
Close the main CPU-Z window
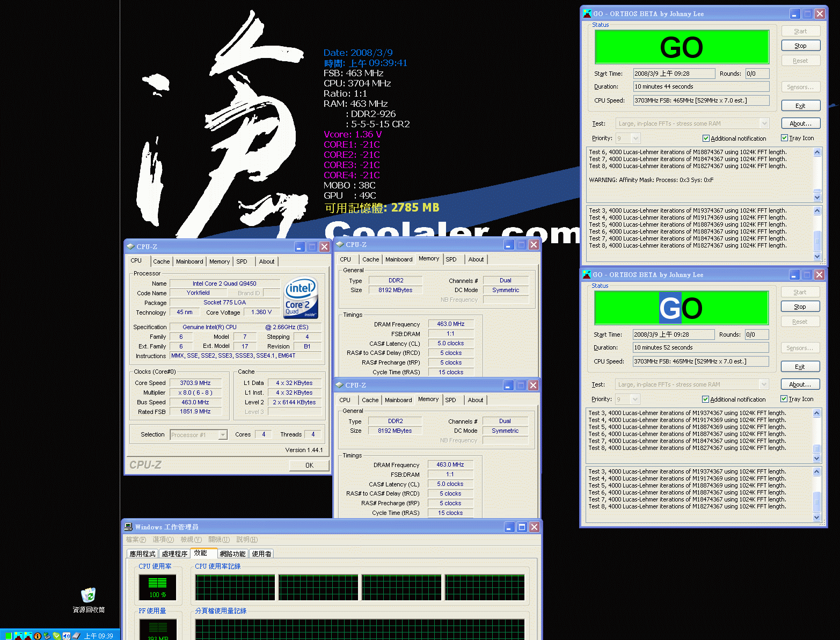pos(325,247)
